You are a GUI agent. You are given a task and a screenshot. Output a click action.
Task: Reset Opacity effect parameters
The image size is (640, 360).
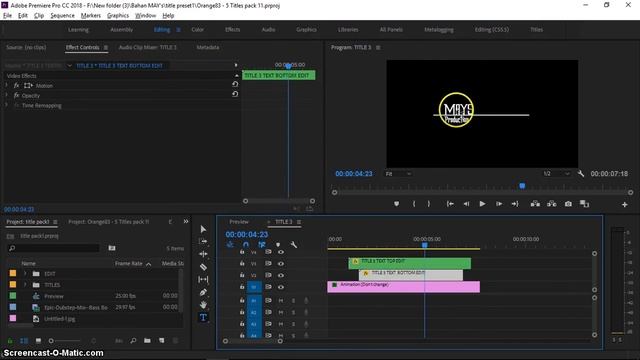coord(235,94)
